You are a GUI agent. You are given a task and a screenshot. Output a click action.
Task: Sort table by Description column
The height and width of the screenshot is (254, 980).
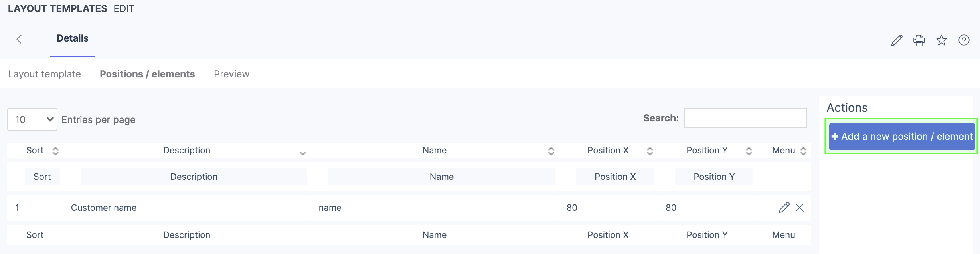point(187,151)
